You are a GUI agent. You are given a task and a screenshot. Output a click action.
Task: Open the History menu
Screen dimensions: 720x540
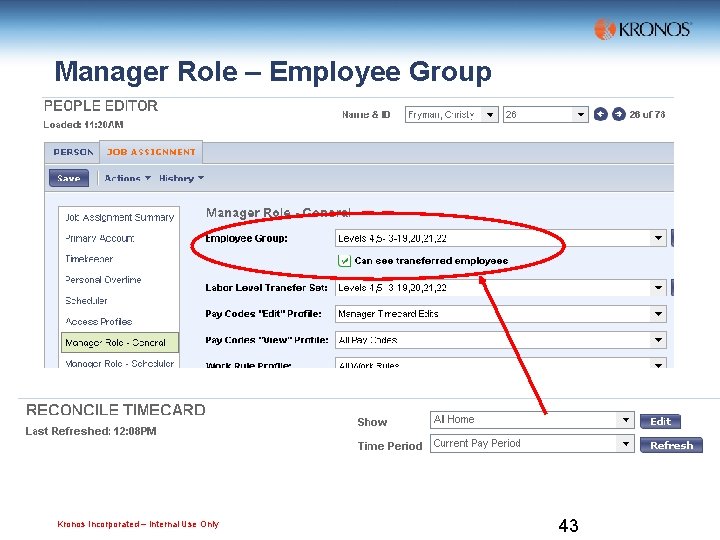pos(181,178)
